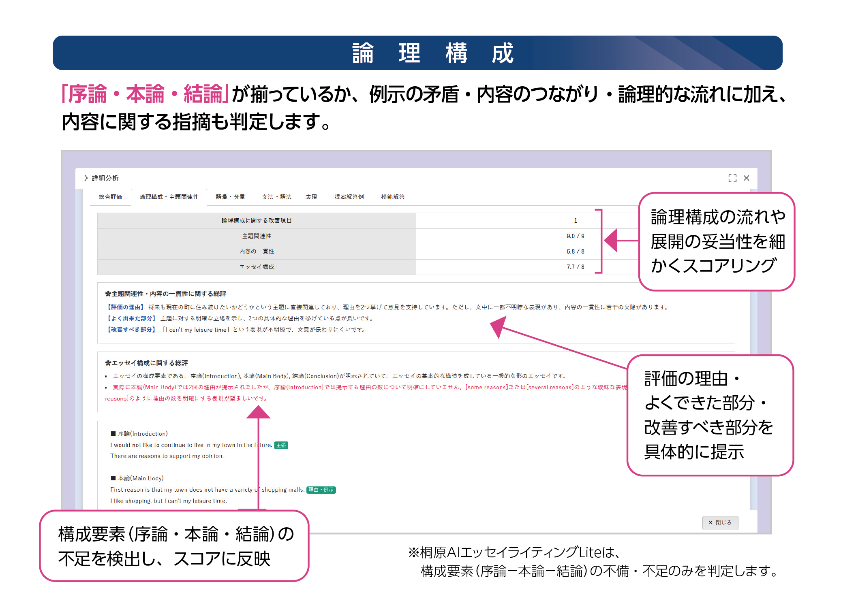This screenshot has width=841, height=616.
Task: Click the 論理構成に関する改善項目 row
Action: click(x=257, y=221)
